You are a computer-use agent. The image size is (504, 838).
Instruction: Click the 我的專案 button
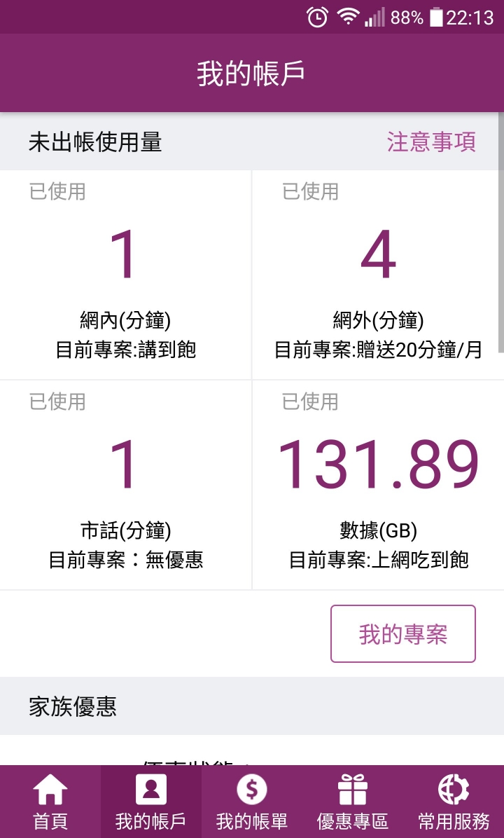click(x=403, y=634)
